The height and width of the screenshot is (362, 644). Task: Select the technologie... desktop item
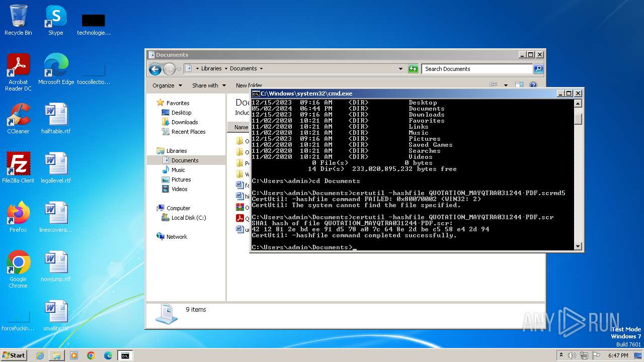(x=94, y=24)
